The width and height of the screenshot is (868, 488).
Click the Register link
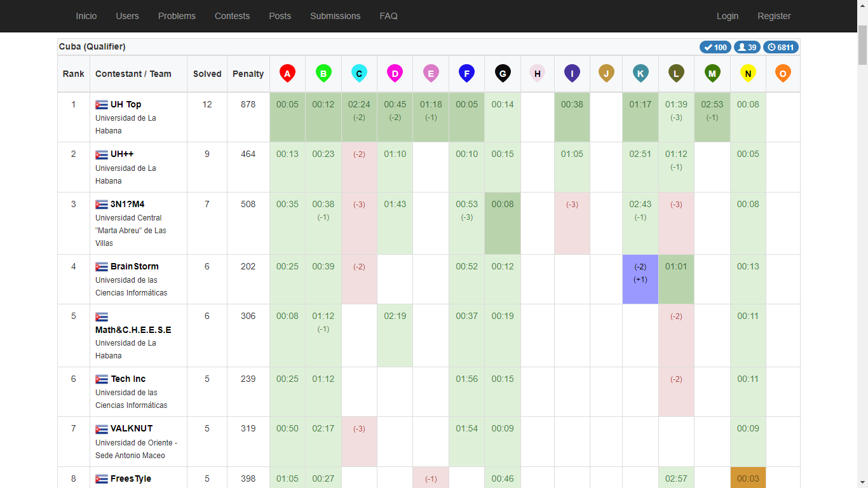(x=774, y=16)
